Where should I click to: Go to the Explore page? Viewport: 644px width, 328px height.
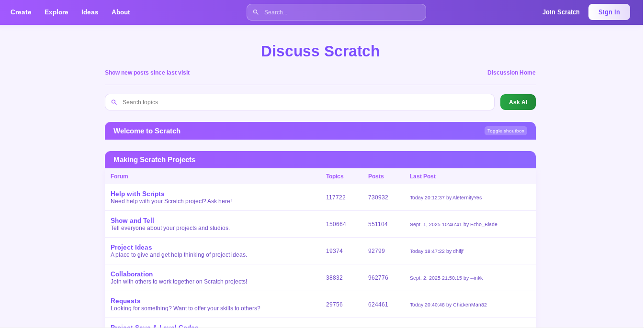pyautogui.click(x=56, y=12)
